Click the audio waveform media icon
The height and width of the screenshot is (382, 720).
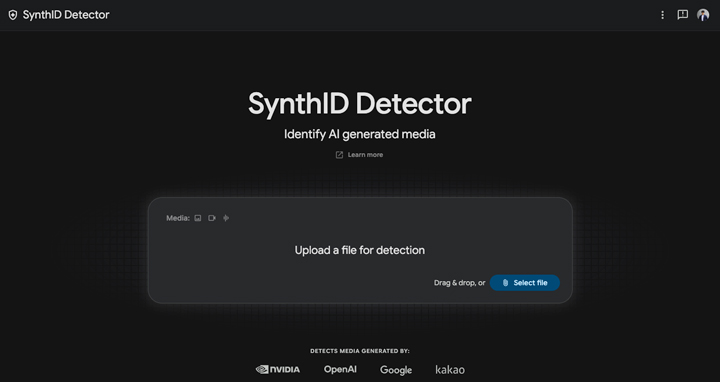coord(226,218)
